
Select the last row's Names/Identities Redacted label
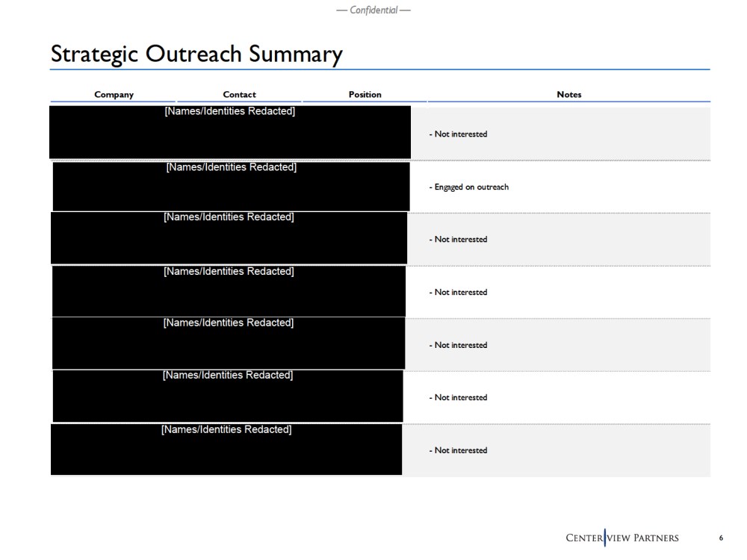tap(226, 430)
